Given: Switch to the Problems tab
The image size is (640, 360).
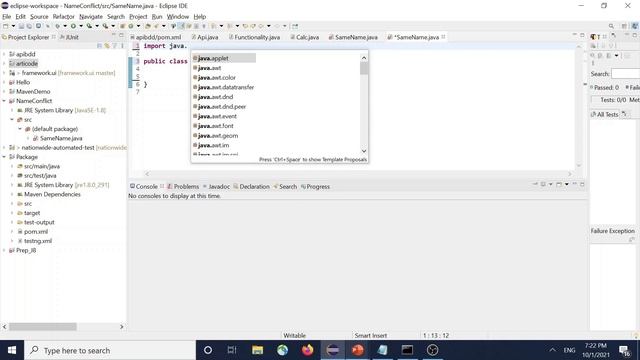Looking at the screenshot, I should click(183, 187).
